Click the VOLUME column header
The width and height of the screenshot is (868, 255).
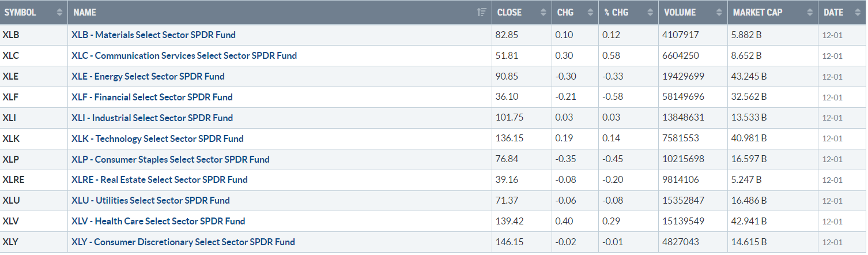693,12
